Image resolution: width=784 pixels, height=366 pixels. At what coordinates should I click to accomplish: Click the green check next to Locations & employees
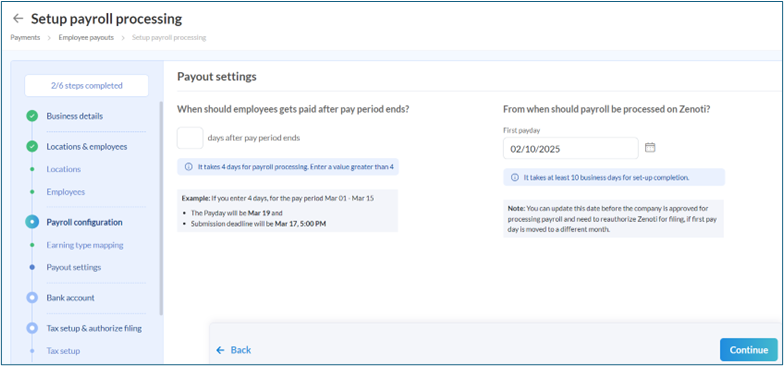point(32,147)
